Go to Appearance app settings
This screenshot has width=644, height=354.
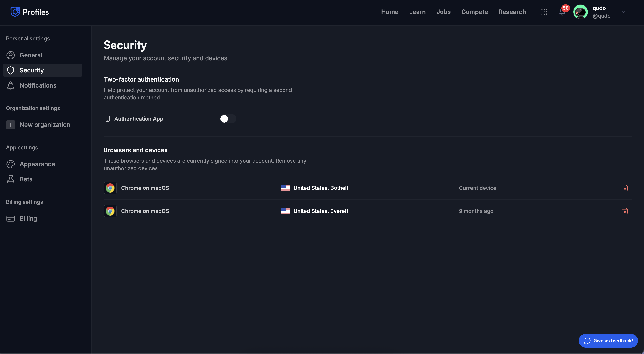click(37, 164)
